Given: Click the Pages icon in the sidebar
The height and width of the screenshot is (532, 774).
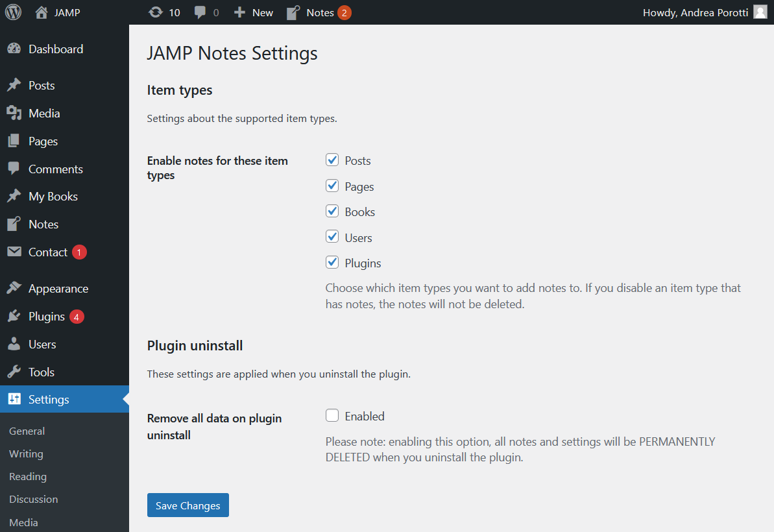Looking at the screenshot, I should click(x=14, y=141).
